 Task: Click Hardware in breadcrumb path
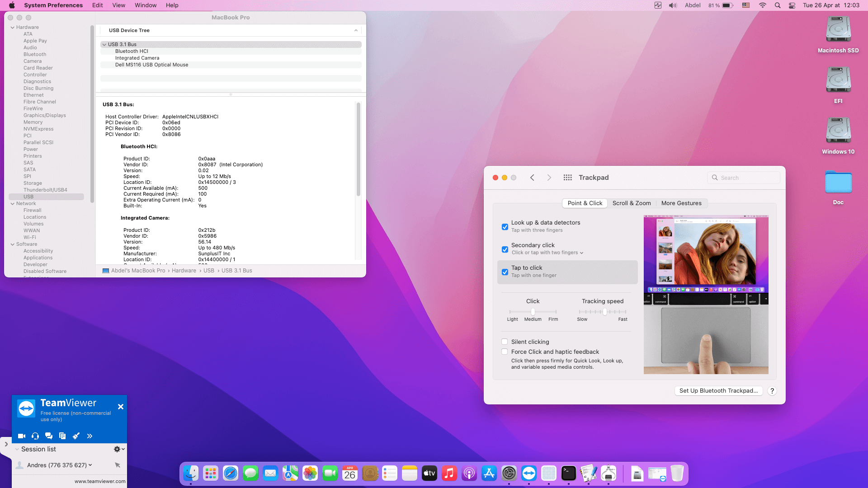point(184,271)
